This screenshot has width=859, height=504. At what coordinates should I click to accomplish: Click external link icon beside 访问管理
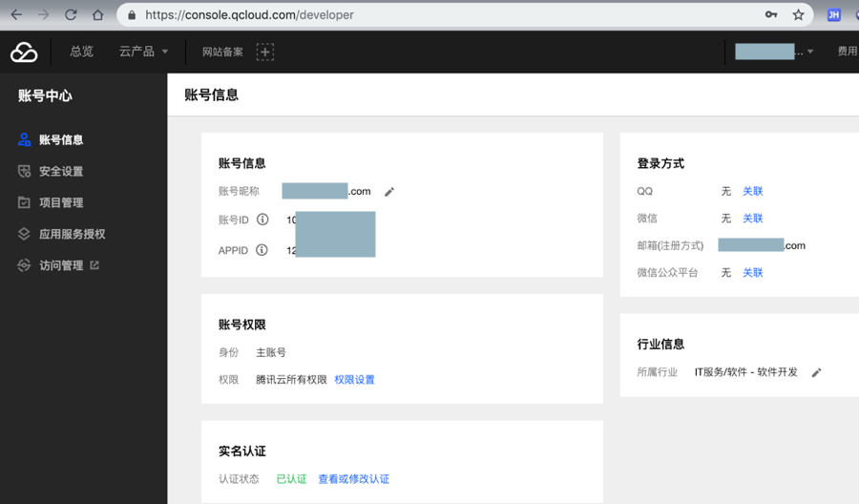(94, 265)
